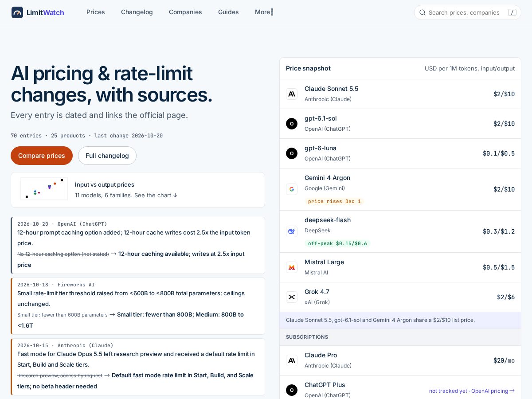532x399 pixels.
Task: Click the Mistral Large model name
Action: (x=324, y=262)
